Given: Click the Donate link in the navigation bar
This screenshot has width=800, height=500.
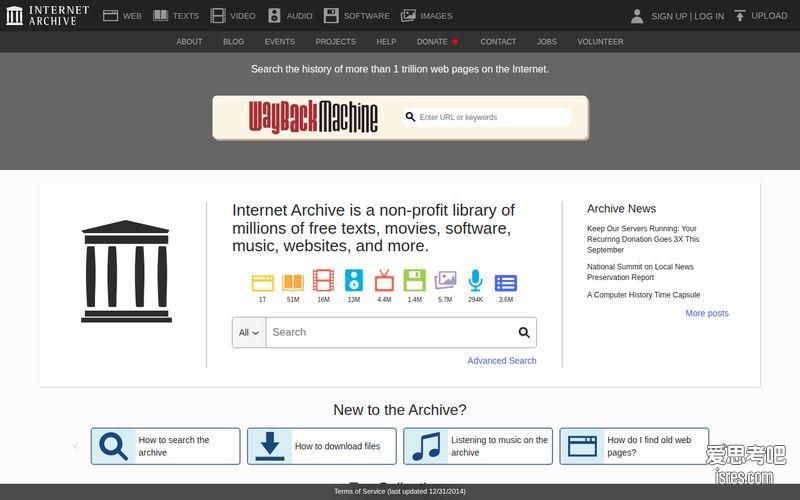Looking at the screenshot, I should coord(432,41).
